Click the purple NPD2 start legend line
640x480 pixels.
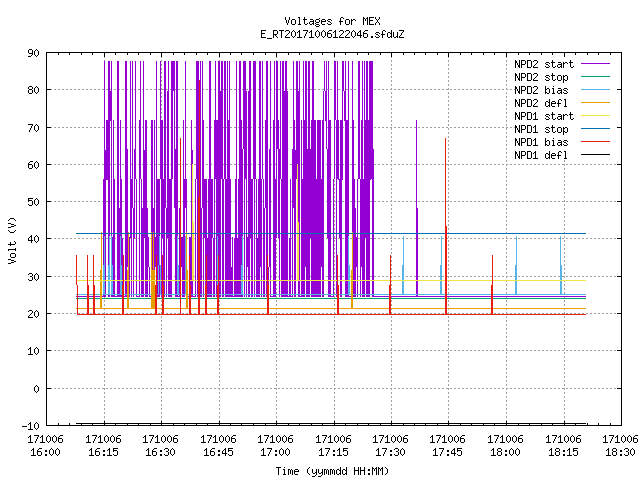[x=596, y=64]
